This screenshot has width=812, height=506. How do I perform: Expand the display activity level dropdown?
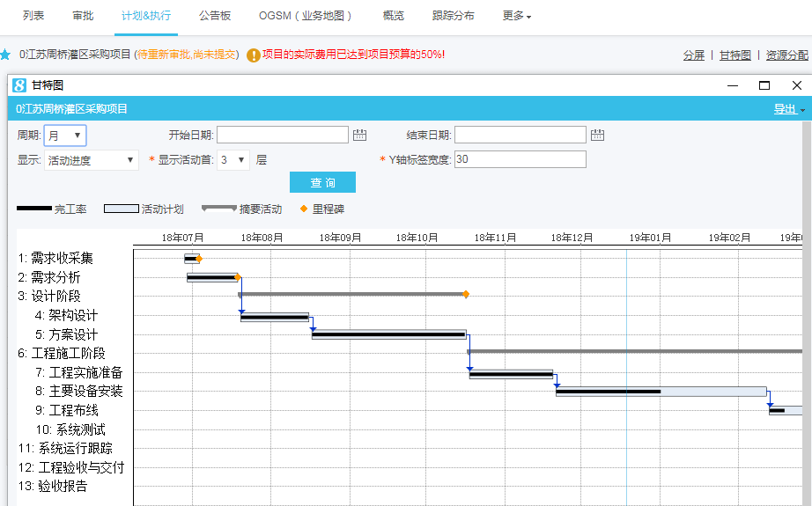tap(233, 160)
